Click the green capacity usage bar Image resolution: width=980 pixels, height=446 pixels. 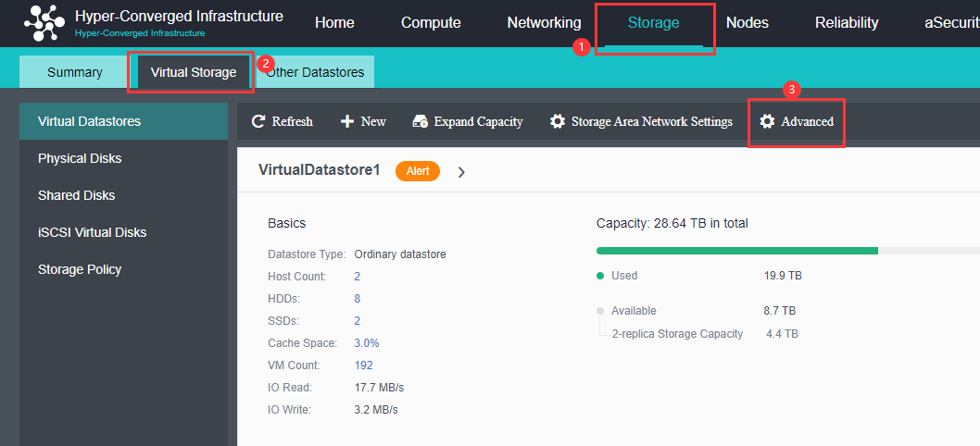click(x=736, y=251)
